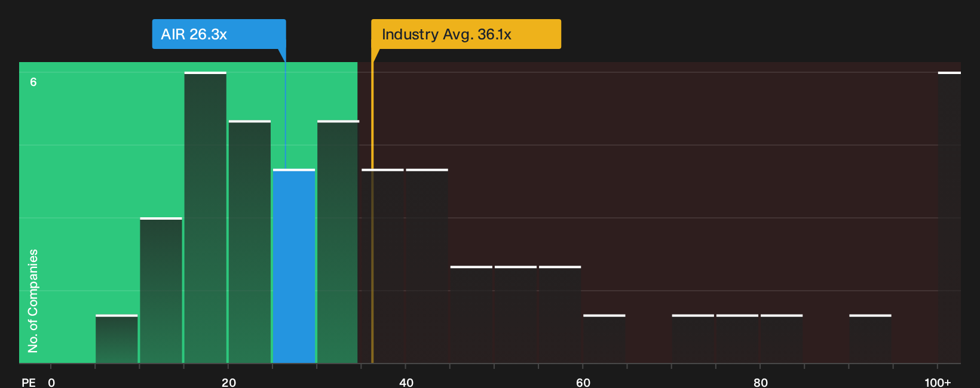Click the bar at PE 55-60
This screenshot has width=980, height=388.
(560, 315)
